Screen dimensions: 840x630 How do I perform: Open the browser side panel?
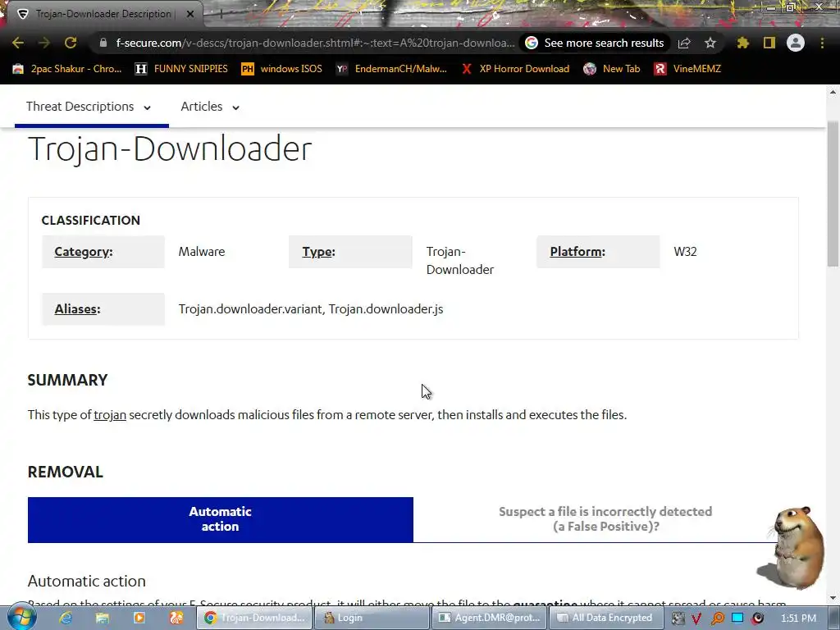[769, 43]
